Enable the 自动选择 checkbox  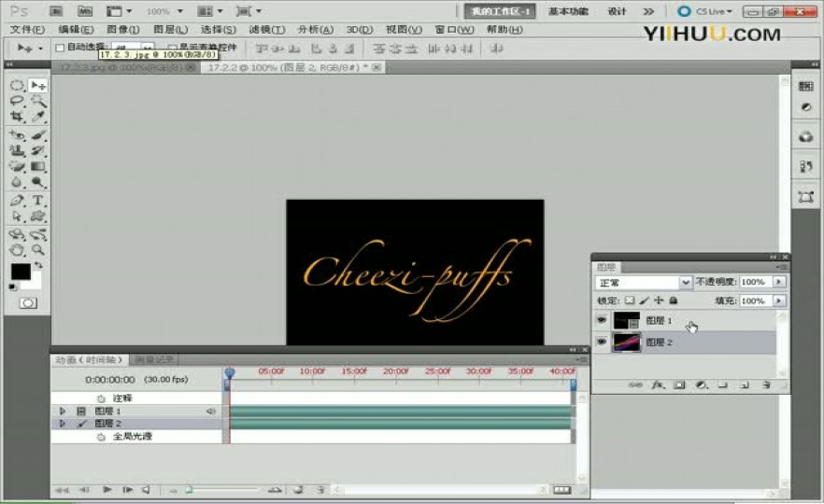coord(60,48)
